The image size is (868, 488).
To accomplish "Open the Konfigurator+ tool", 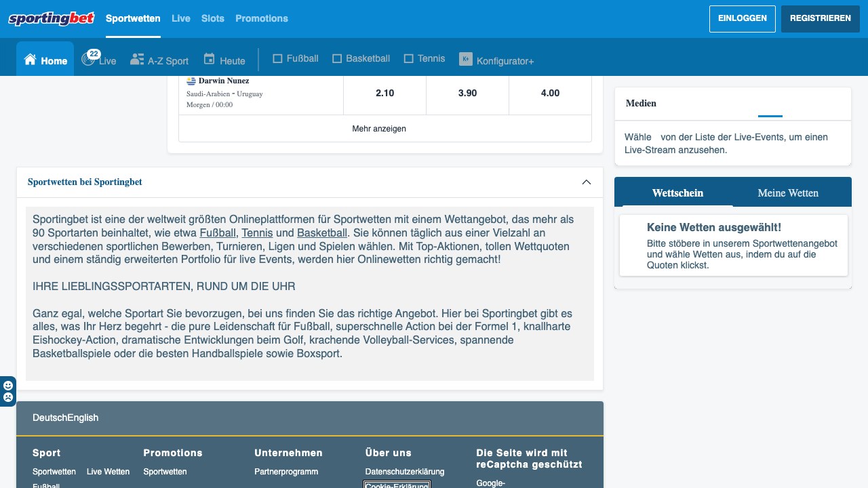I will (496, 60).
